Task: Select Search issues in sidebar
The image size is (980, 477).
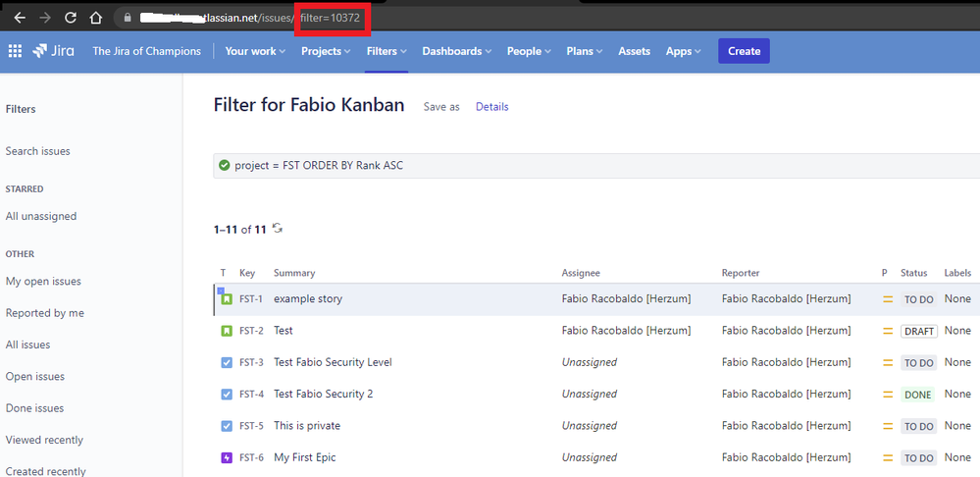Action: 37,151
